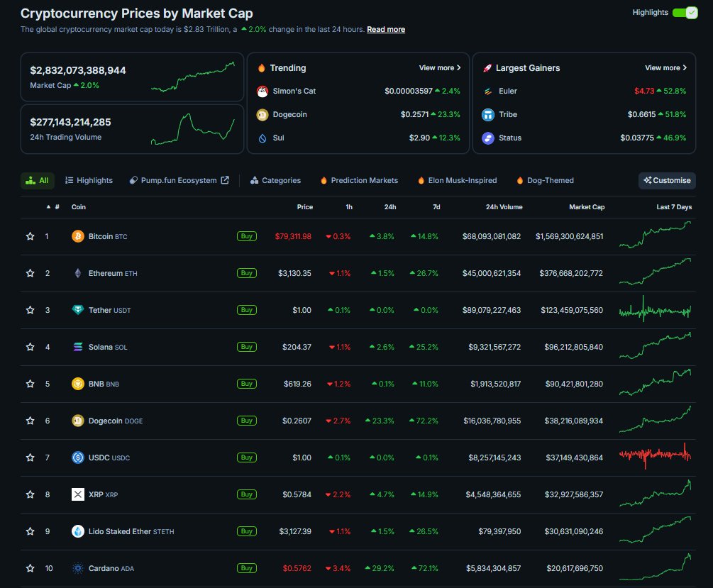Star Tether to add to watchlist
713x588 pixels.
[30, 310]
